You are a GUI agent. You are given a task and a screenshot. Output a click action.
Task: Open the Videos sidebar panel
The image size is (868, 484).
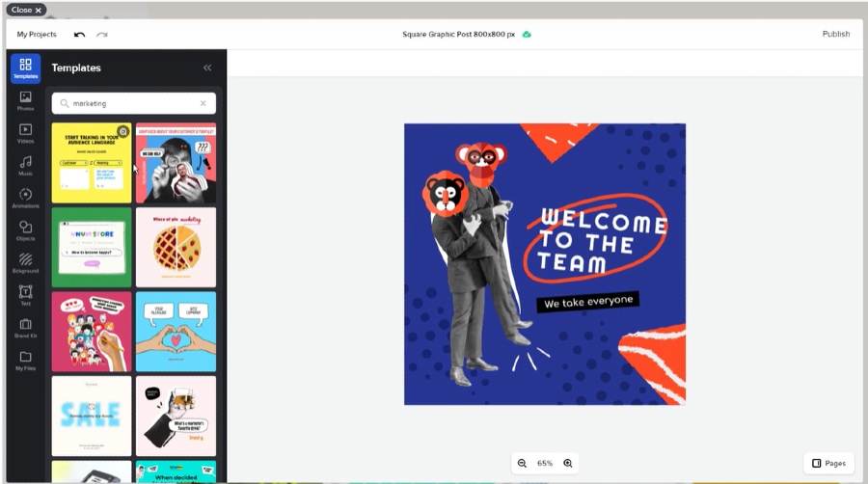pyautogui.click(x=25, y=134)
